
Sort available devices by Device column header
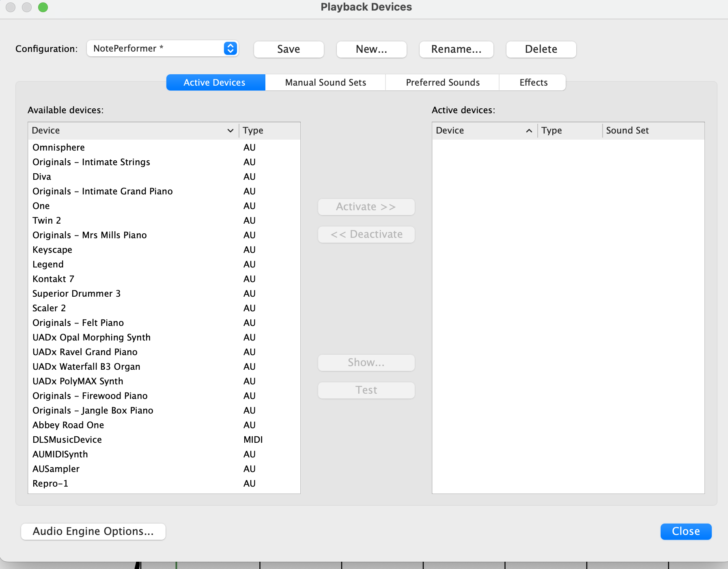pos(133,131)
